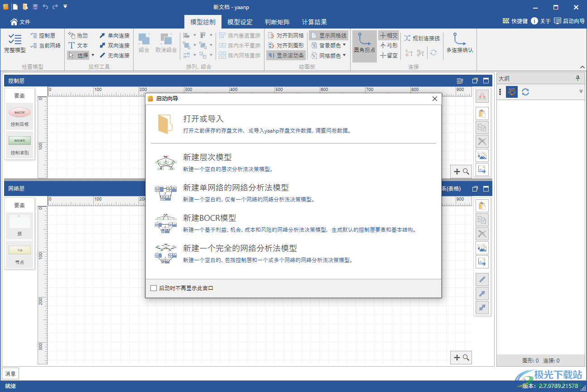Click the 就绪 status text
587x392 pixels.
click(x=10, y=386)
